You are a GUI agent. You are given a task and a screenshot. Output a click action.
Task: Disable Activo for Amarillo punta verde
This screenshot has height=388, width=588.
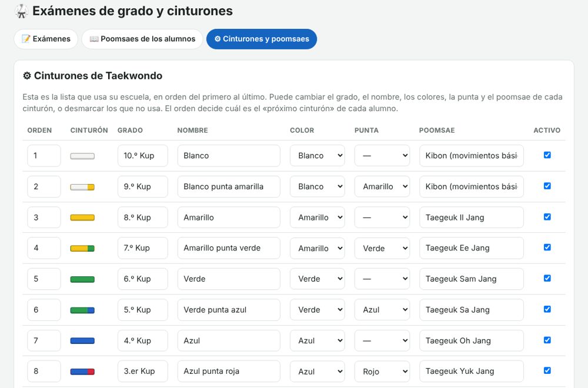(x=547, y=247)
